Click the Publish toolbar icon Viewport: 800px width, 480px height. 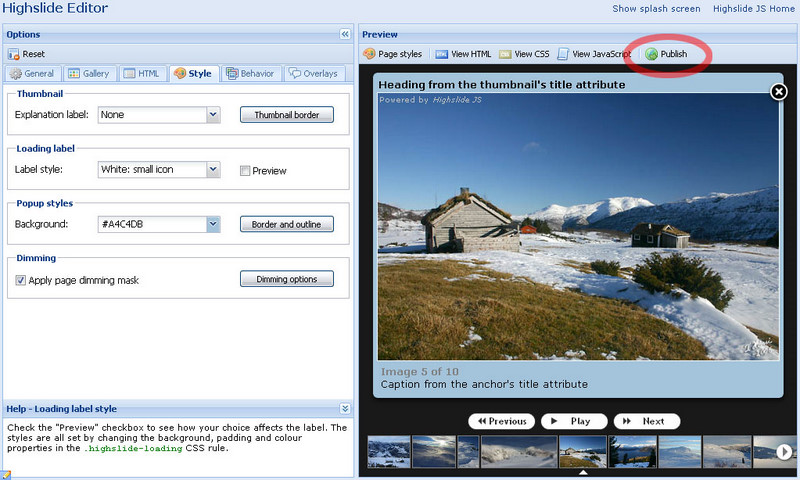652,54
